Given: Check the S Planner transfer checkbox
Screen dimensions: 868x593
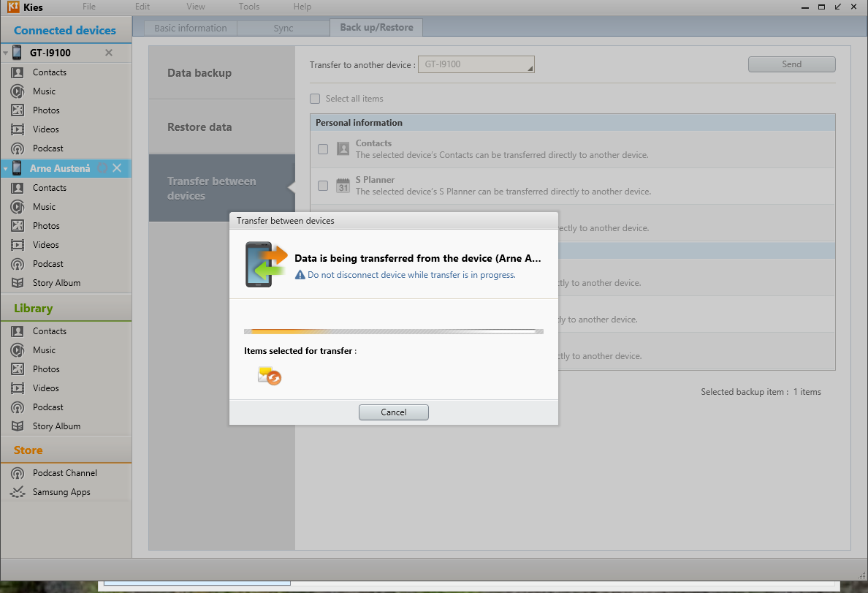Looking at the screenshot, I should [323, 186].
